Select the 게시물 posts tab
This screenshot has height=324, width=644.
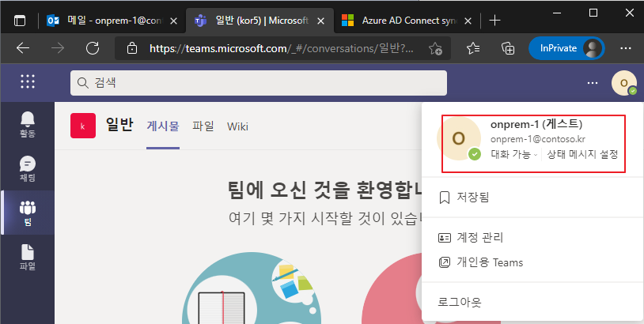click(x=163, y=126)
